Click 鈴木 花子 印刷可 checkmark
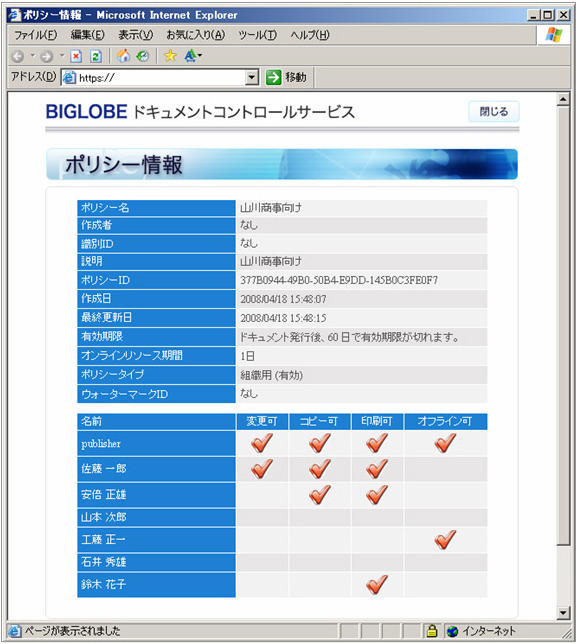 coord(377,584)
